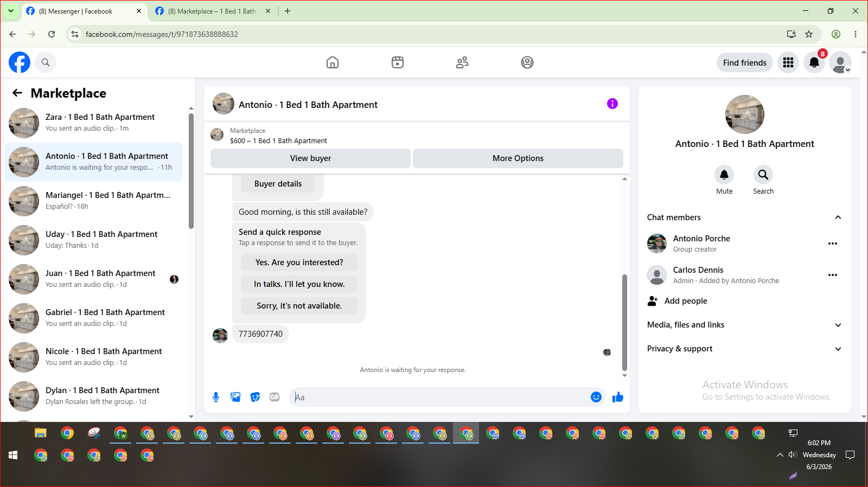The width and height of the screenshot is (868, 487).
Task: Open the Facebook menu grid icon
Action: coord(788,62)
